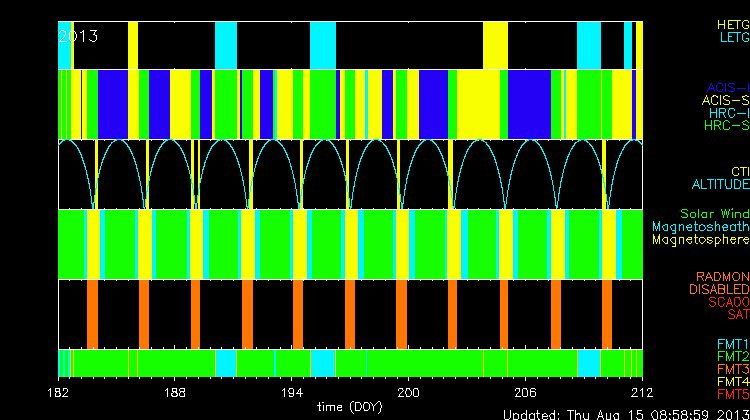Click the RADMON legend label
Viewport: 750px width, 420px height.
(x=723, y=276)
